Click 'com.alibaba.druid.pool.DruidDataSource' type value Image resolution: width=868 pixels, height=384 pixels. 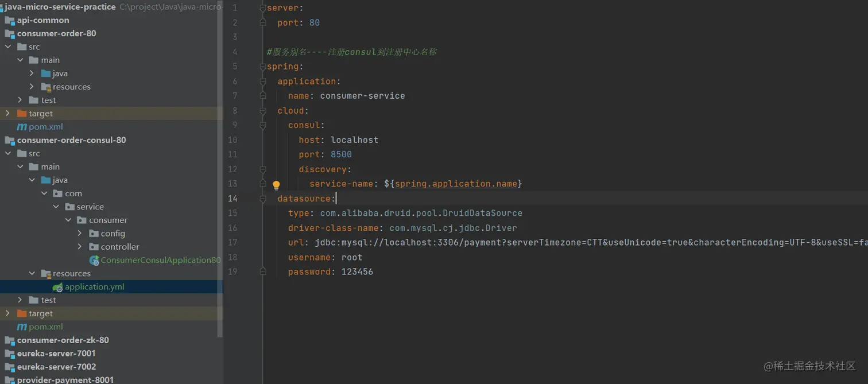click(421, 213)
